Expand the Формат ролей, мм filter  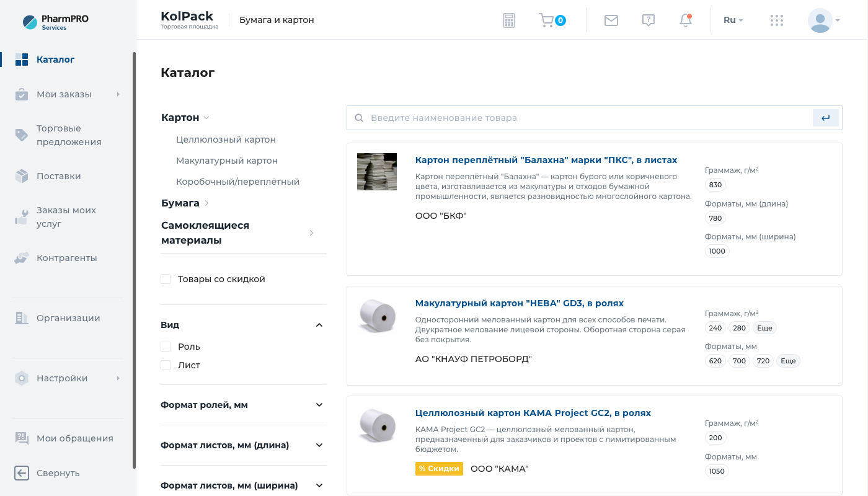(319, 405)
